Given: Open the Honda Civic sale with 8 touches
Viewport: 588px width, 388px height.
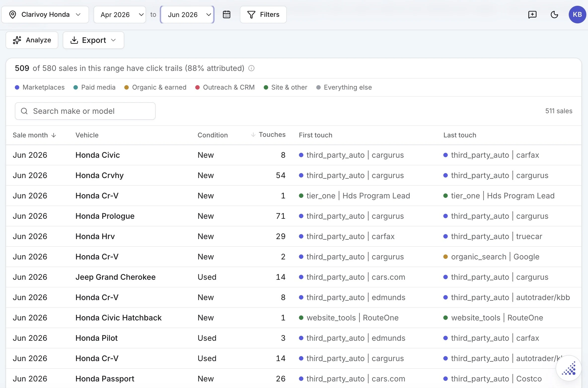Looking at the screenshot, I should pyautogui.click(x=294, y=155).
